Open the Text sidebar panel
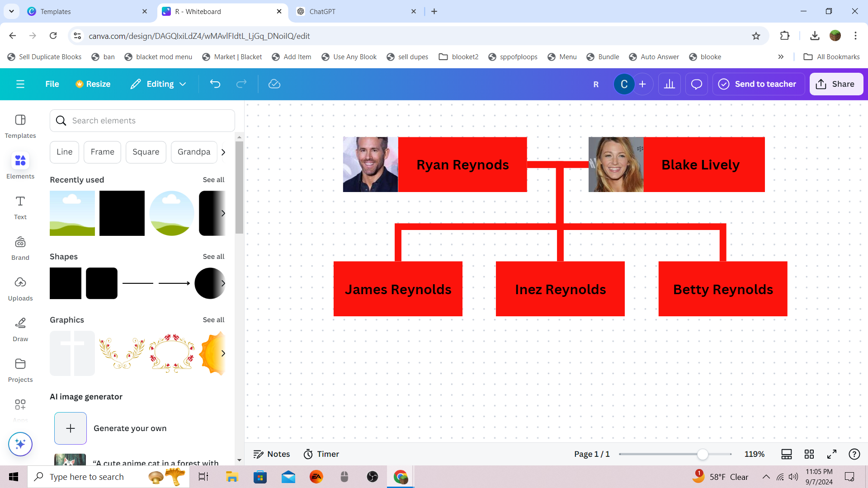 (x=20, y=207)
